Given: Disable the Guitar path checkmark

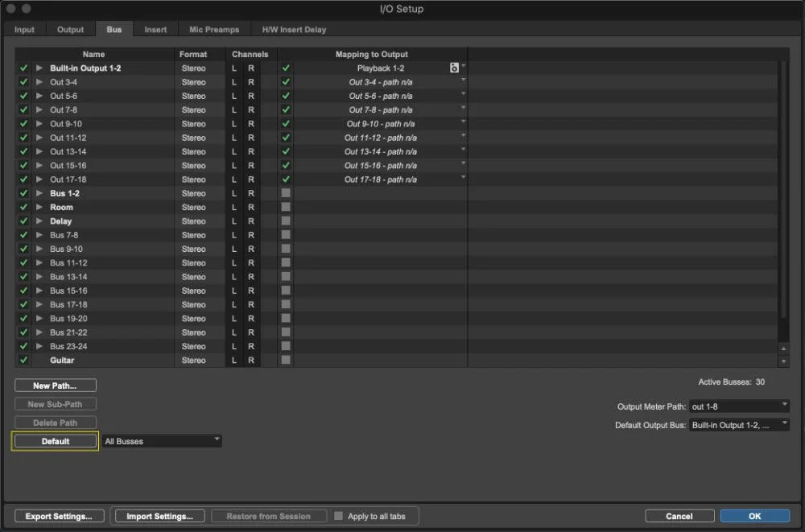Looking at the screenshot, I should [x=23, y=360].
